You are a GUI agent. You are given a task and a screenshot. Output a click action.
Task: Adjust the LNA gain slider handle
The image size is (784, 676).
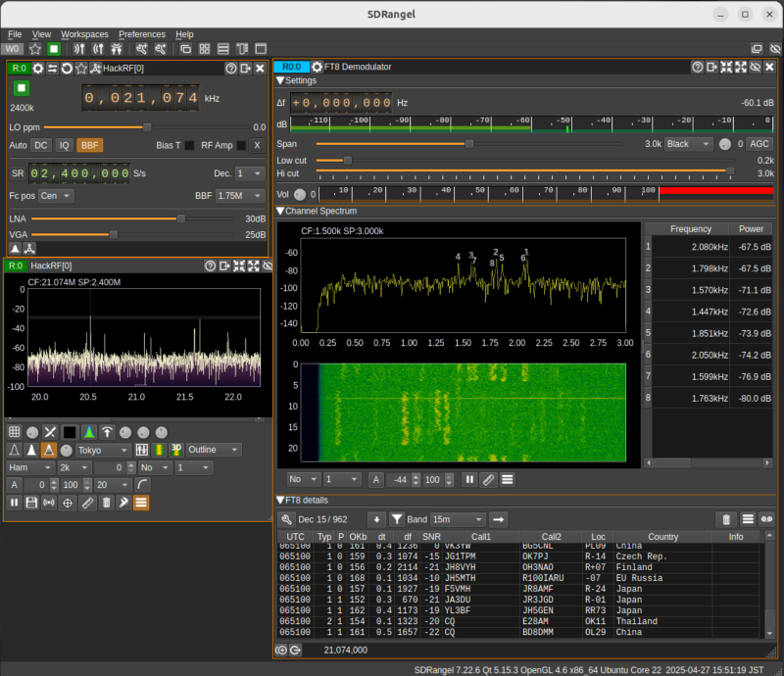(181, 218)
